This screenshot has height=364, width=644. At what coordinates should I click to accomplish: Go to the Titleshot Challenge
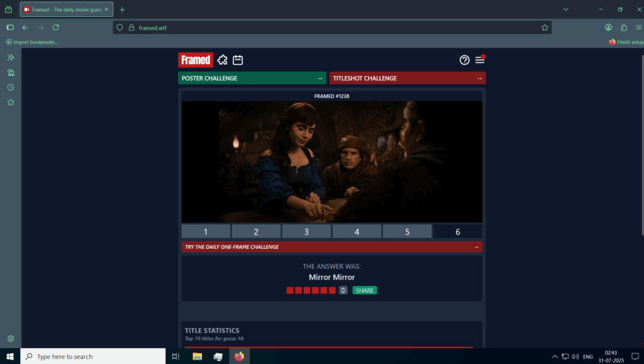[407, 78]
